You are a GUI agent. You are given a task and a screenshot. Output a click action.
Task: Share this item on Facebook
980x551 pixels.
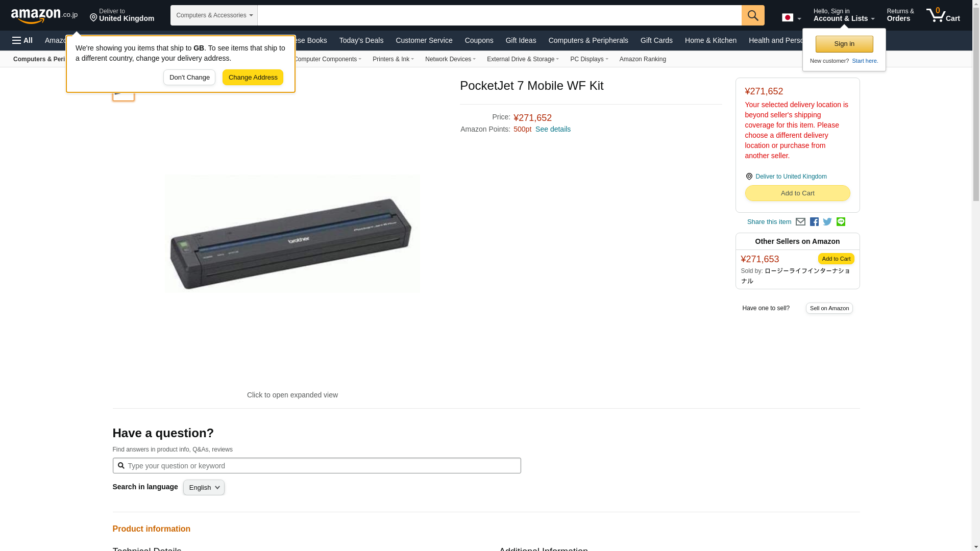[814, 222]
